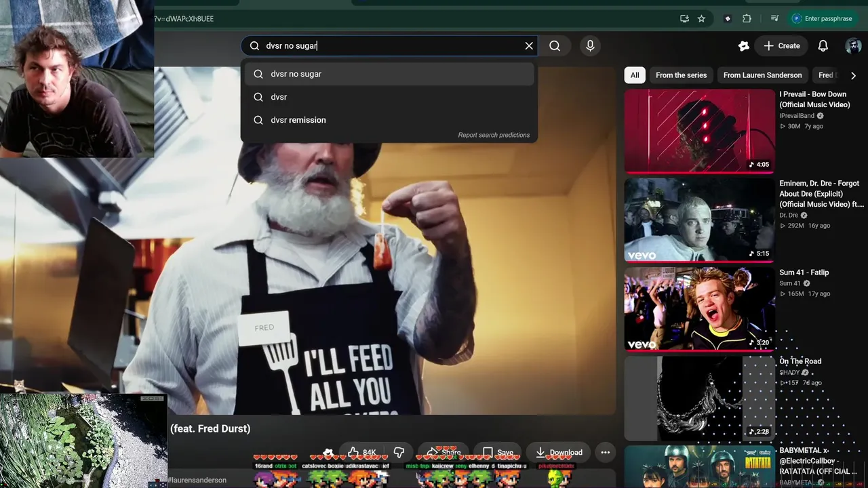868x488 pixels.
Task: Click the '(feat. Fred Durst)' video title text
Action: [x=210, y=428]
